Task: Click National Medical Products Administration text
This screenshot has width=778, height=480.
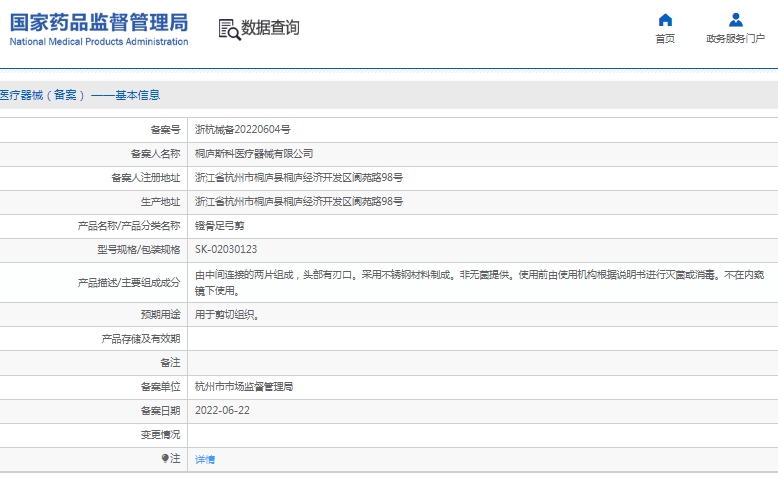Action: tap(99, 42)
